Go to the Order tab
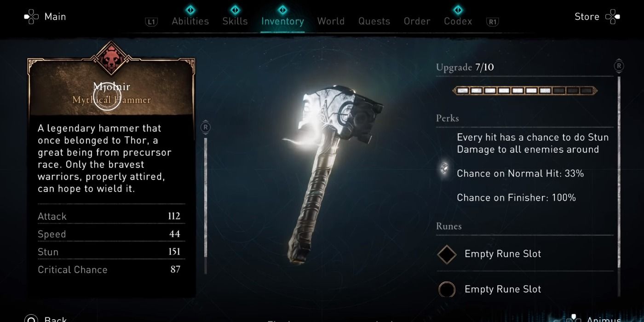The width and height of the screenshot is (644, 322). click(x=417, y=21)
